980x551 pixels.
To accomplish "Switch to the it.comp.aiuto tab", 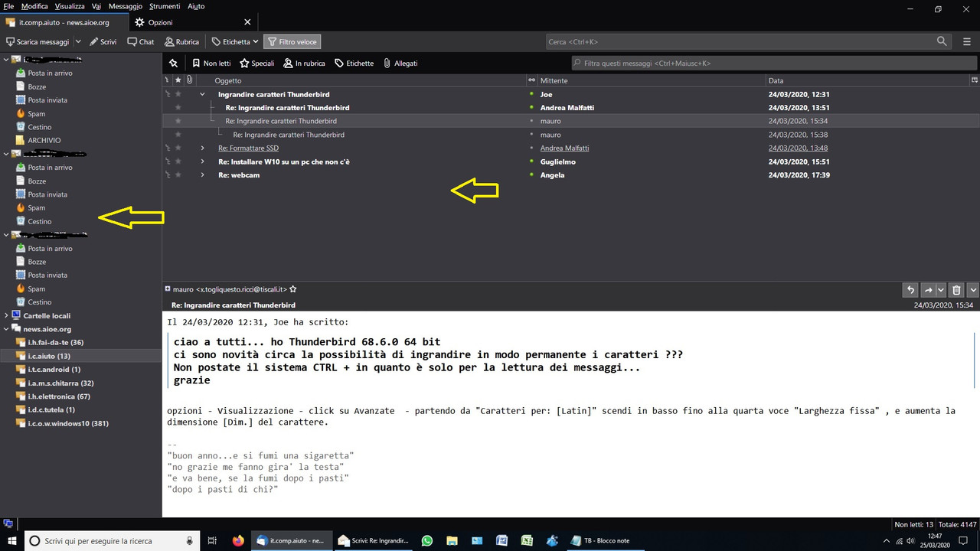I will click(64, 22).
